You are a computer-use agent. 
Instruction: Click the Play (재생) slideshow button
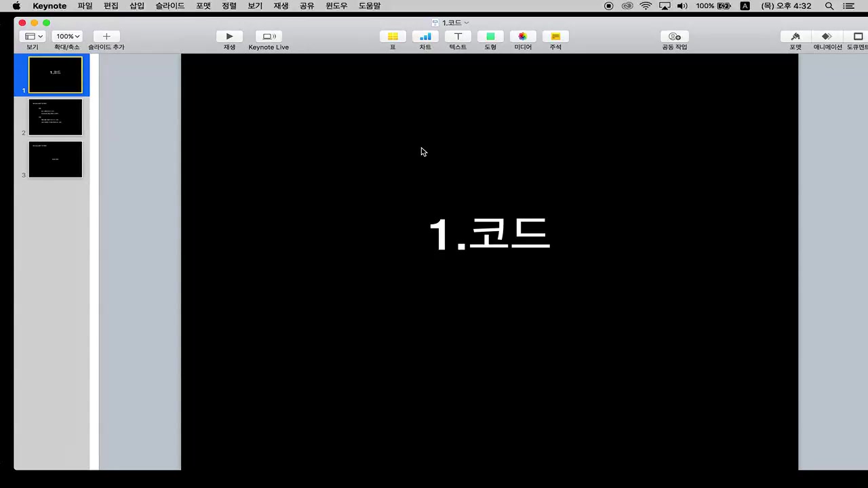click(229, 37)
